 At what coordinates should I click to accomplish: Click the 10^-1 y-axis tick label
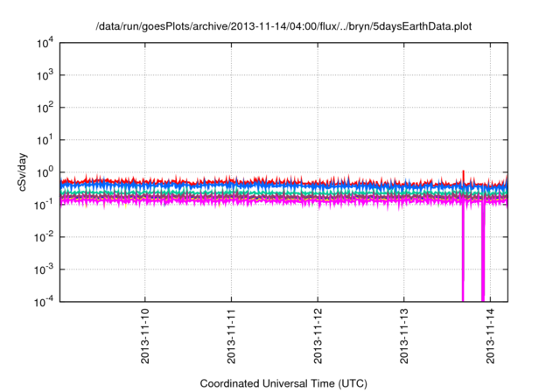click(x=45, y=205)
